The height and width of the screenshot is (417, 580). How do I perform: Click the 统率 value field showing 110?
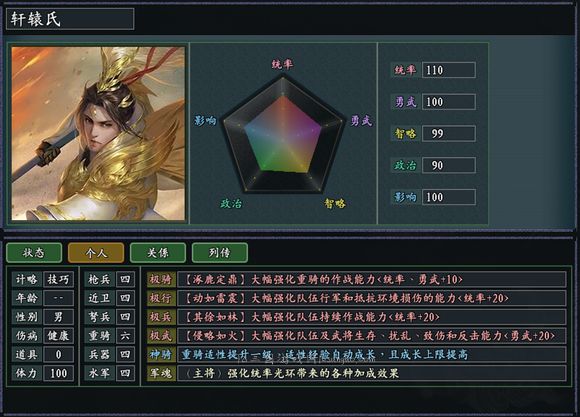click(x=449, y=70)
